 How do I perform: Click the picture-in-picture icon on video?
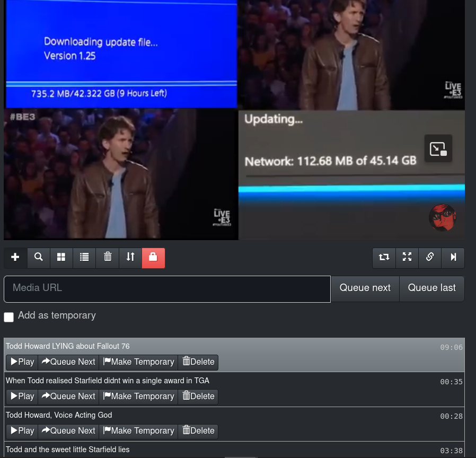click(x=438, y=149)
